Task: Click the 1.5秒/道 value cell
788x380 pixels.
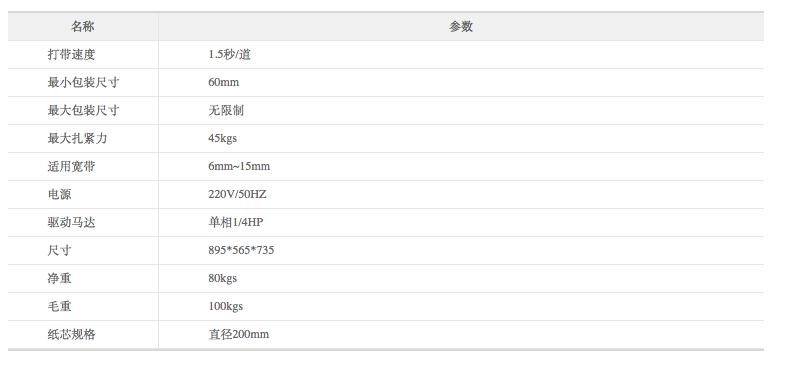Action: click(x=230, y=54)
